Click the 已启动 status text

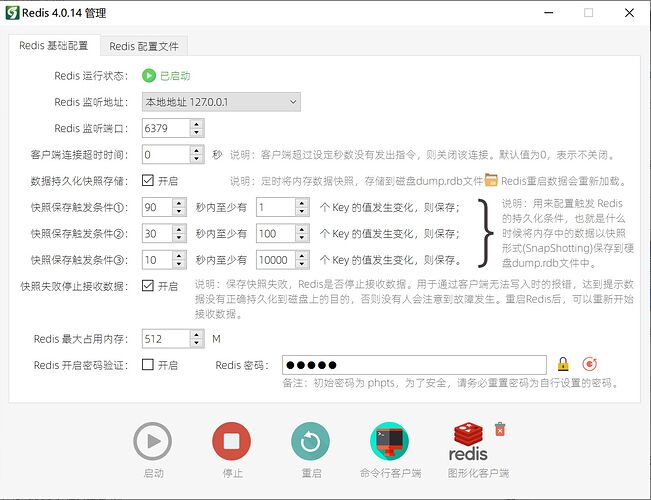tap(175, 76)
